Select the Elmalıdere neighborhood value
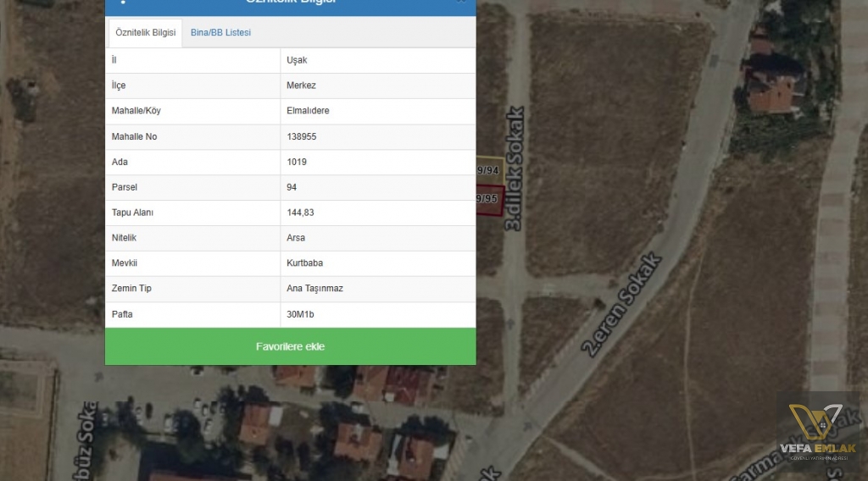The width and height of the screenshot is (868, 481). [x=308, y=111]
